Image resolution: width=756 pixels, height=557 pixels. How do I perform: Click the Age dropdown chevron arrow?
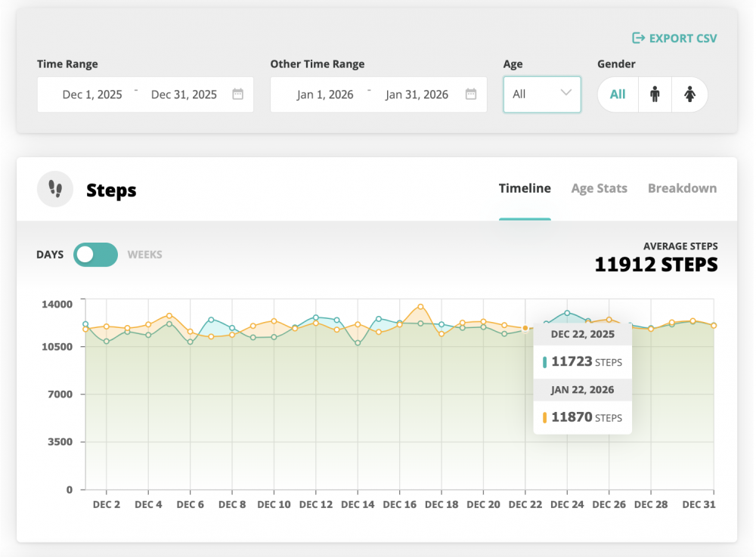tap(566, 94)
